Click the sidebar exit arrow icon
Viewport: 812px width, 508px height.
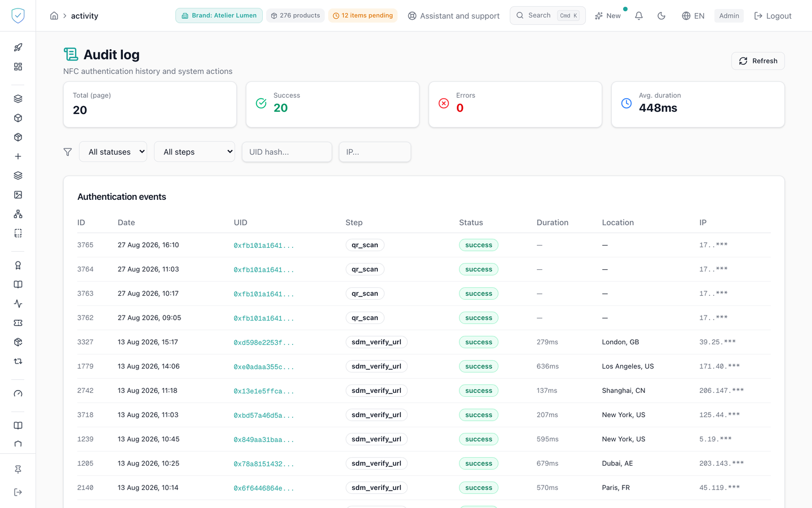pos(18,492)
